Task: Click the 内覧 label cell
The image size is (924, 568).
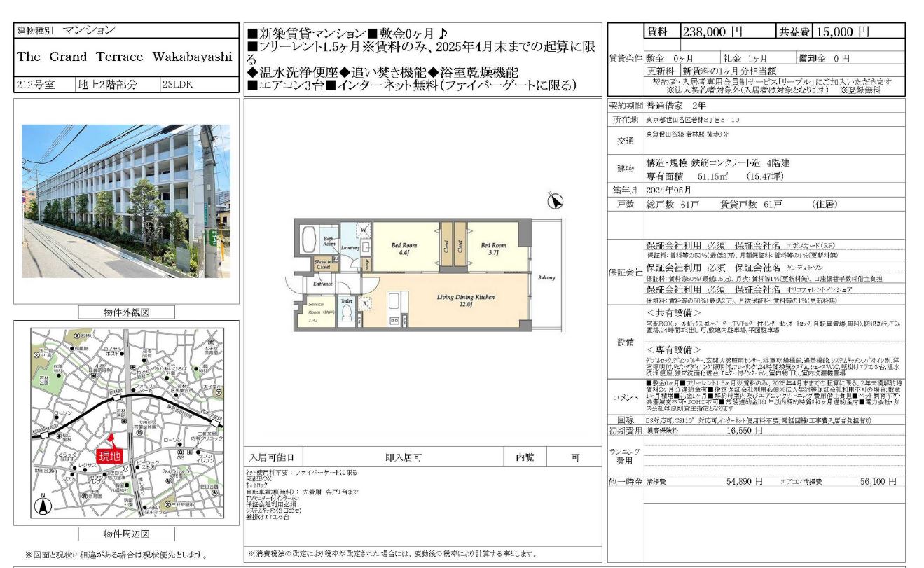Action: pyautogui.click(x=525, y=457)
